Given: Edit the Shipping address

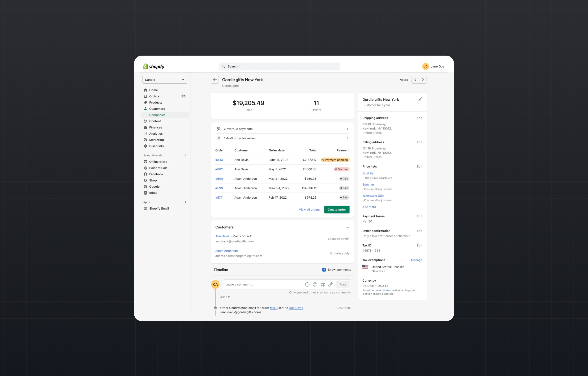Looking at the screenshot, I should click(419, 118).
